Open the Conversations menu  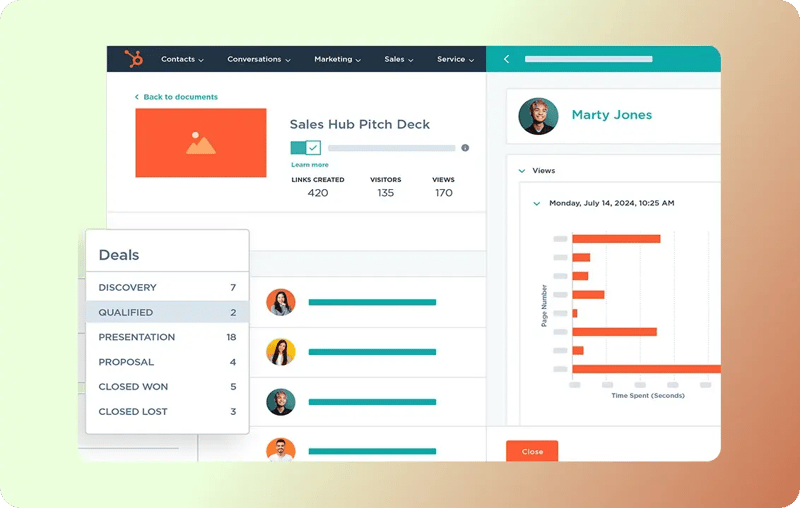coord(259,59)
